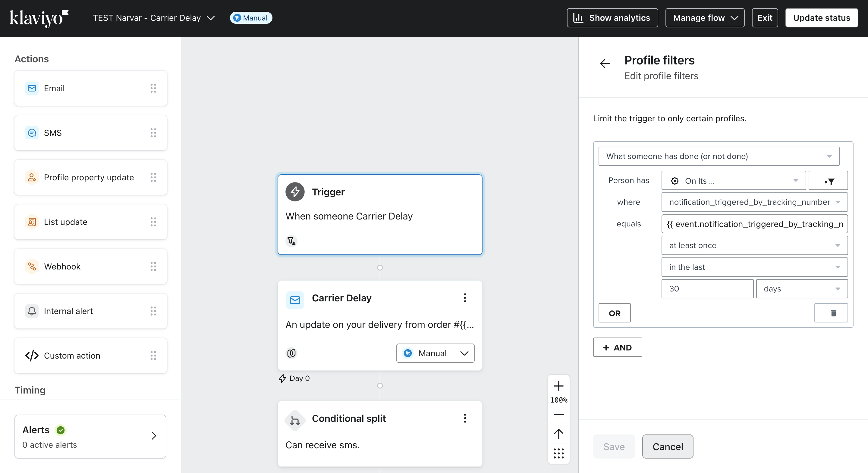Add an AND condition
Viewport: 868px width, 473px height.
[x=617, y=347]
